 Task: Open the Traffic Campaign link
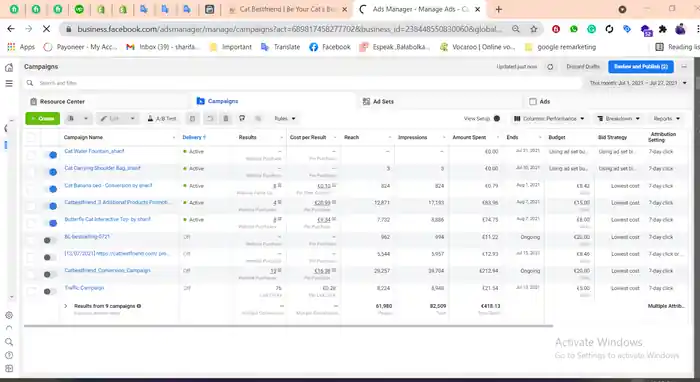84,288
